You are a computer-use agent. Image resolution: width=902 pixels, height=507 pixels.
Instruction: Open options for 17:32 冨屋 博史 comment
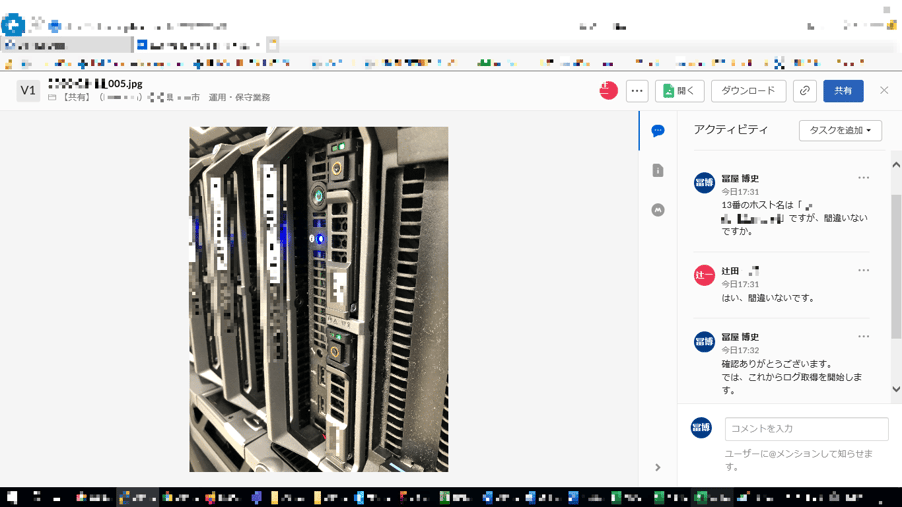coord(864,337)
